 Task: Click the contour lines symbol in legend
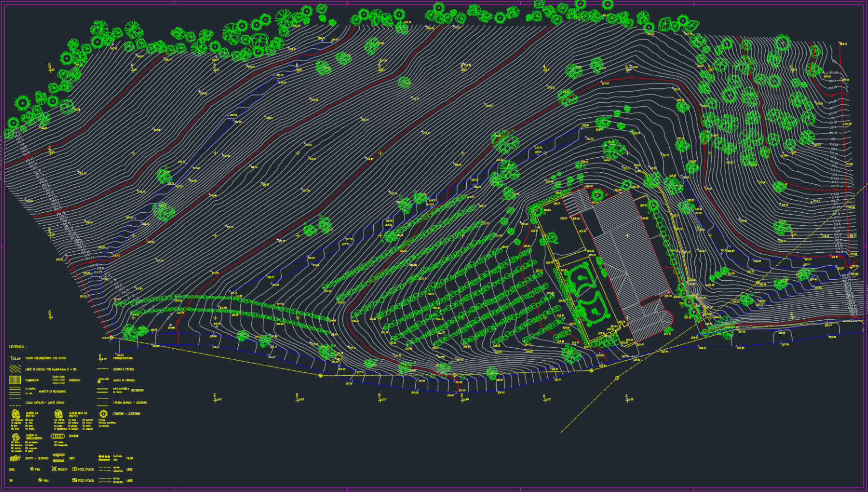pos(15,369)
